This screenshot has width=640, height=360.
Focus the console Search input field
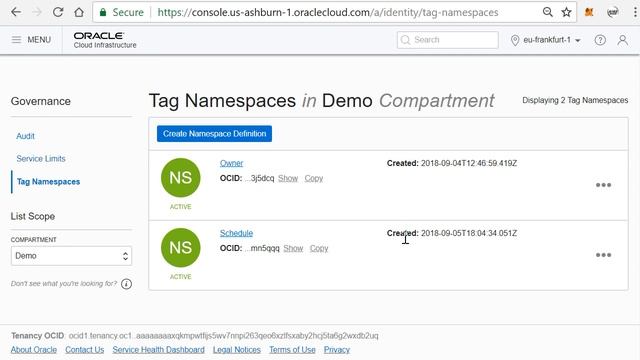click(447, 40)
